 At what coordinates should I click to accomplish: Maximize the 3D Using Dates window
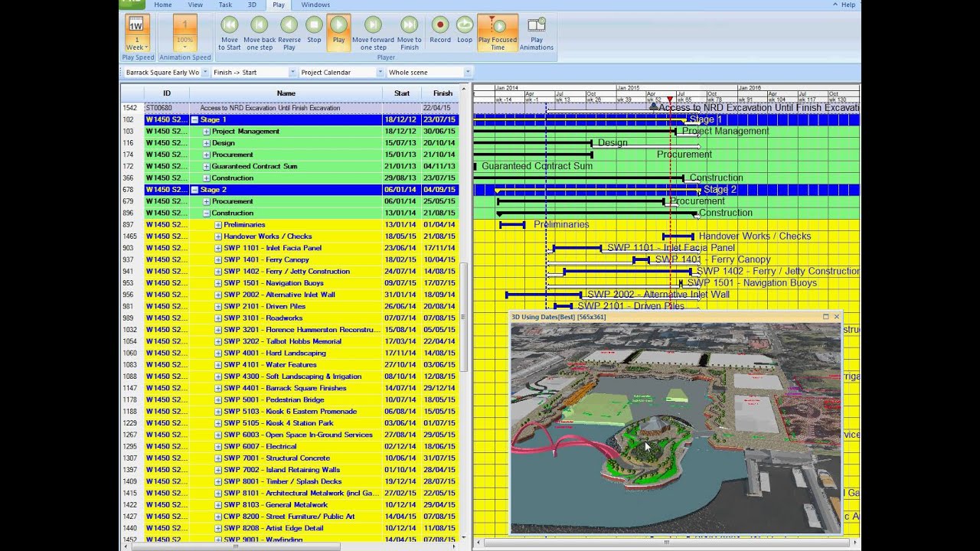pyautogui.click(x=825, y=317)
